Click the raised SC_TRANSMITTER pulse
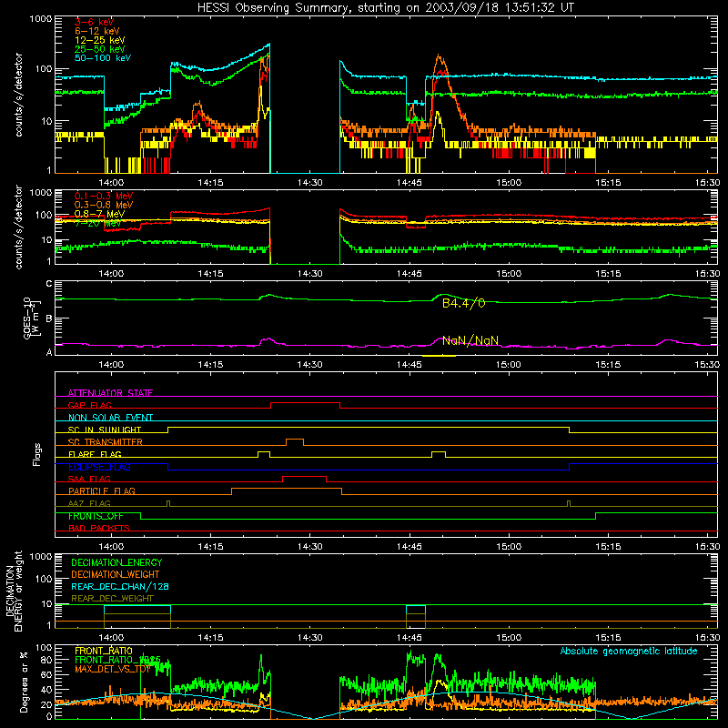 tap(295, 439)
